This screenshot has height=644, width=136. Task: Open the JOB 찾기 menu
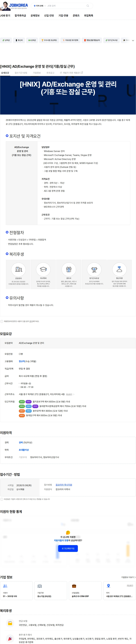5,15
